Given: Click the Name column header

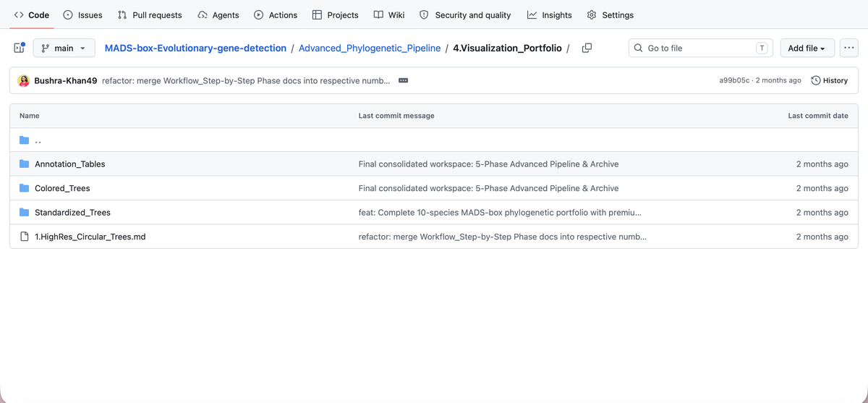Looking at the screenshot, I should point(30,116).
